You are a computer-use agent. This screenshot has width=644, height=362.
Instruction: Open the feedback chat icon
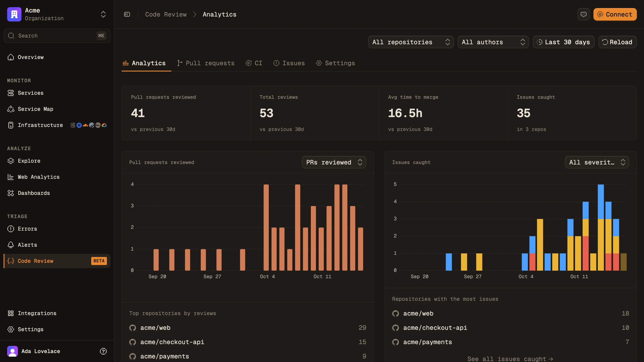pyautogui.click(x=583, y=14)
